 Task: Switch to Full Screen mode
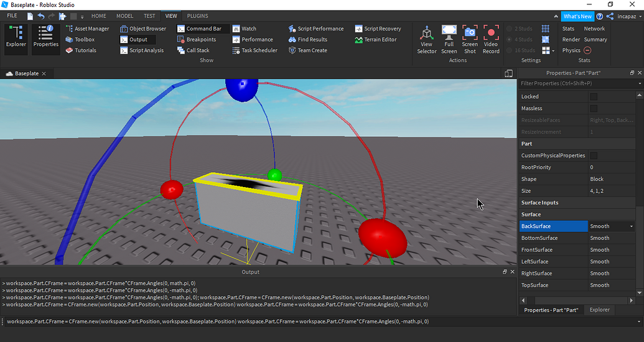point(449,39)
